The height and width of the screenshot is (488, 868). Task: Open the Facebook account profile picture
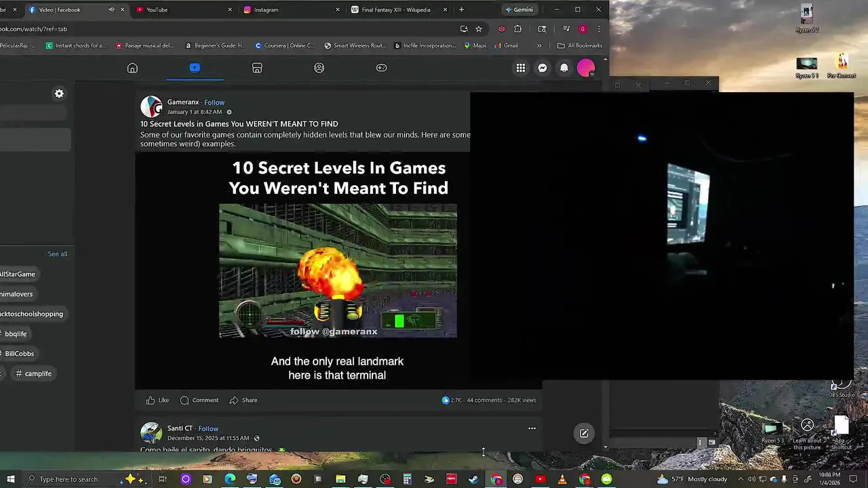(x=586, y=68)
